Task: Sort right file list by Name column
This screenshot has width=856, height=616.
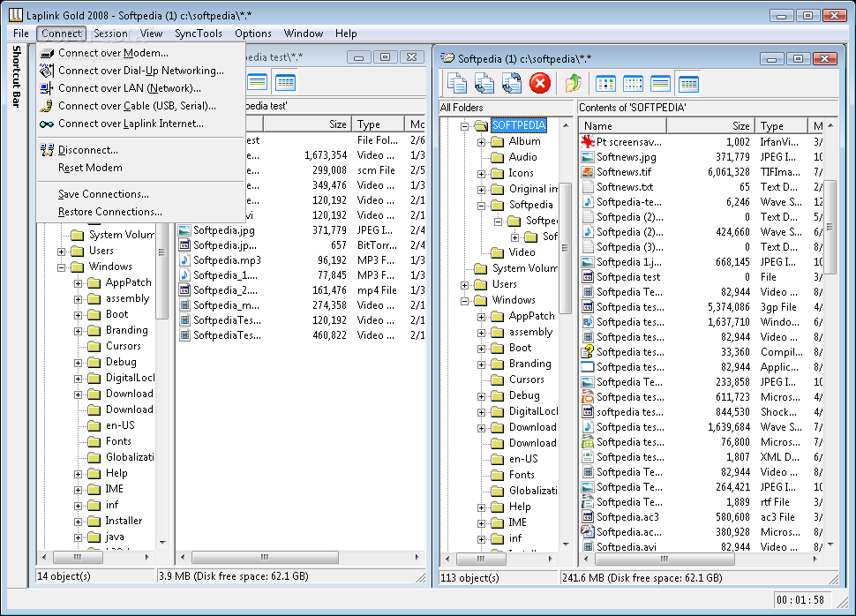Action: (x=622, y=125)
